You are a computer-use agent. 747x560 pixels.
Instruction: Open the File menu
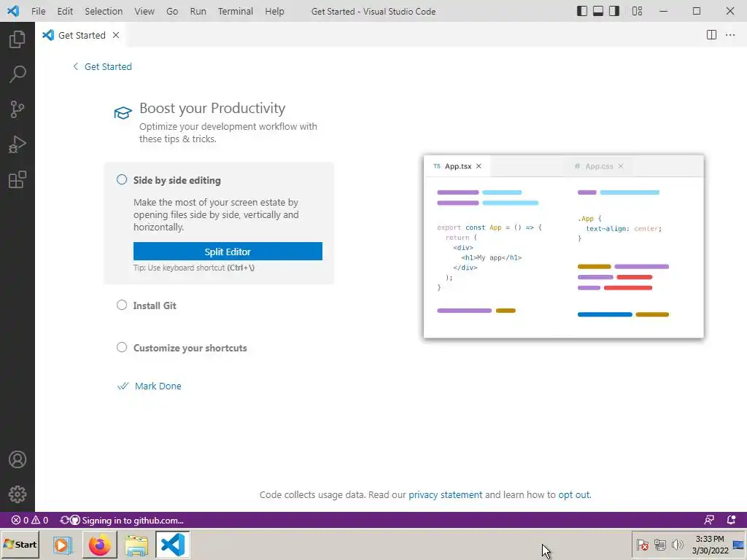tap(38, 11)
